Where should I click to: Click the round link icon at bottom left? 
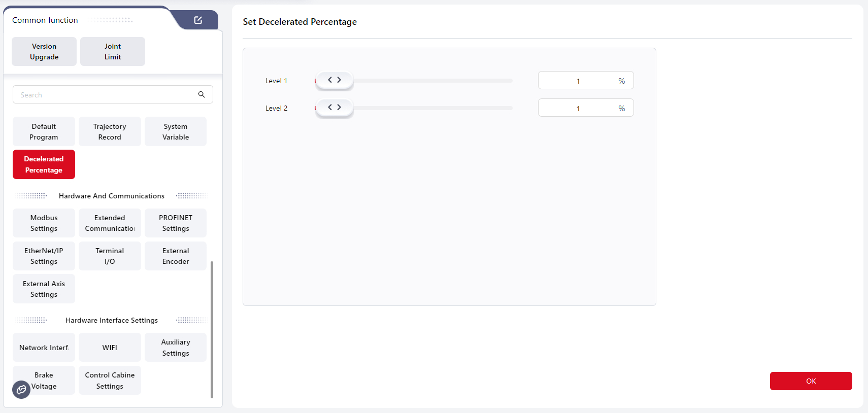click(x=21, y=390)
